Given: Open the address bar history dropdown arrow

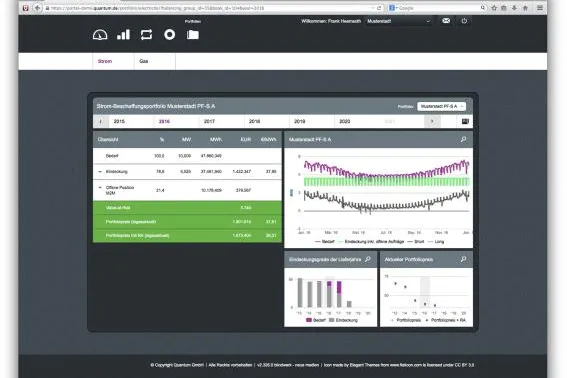Looking at the screenshot, I should (x=372, y=8).
